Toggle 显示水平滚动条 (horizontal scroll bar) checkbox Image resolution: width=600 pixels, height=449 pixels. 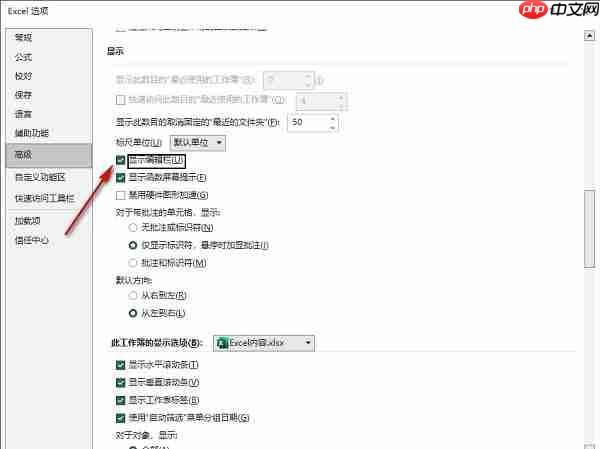click(x=120, y=365)
